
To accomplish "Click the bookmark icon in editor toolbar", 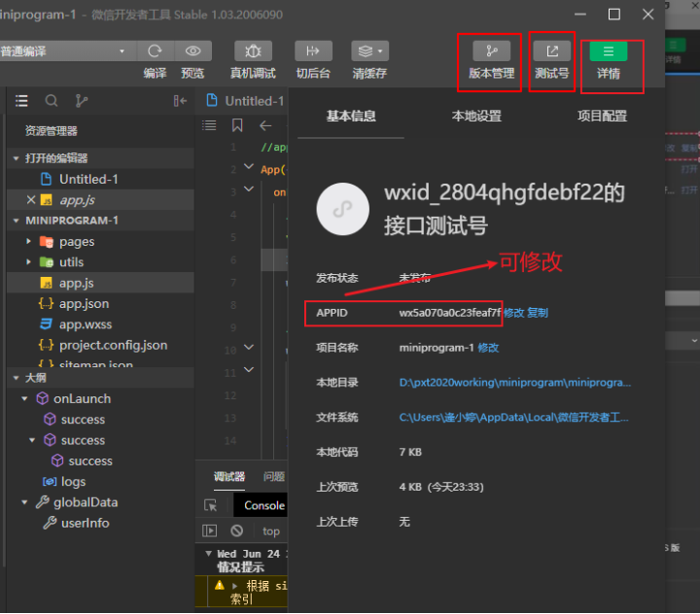I will pos(237,125).
